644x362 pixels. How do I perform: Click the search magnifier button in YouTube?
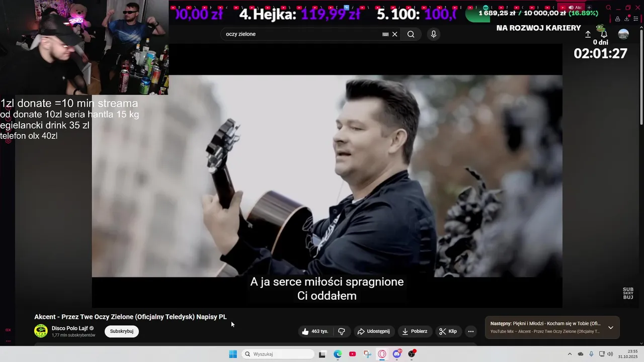tap(411, 34)
